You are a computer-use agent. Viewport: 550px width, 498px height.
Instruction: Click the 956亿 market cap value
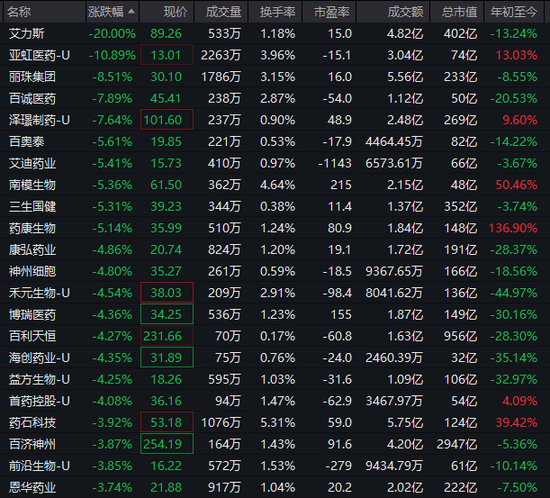[x=460, y=336]
